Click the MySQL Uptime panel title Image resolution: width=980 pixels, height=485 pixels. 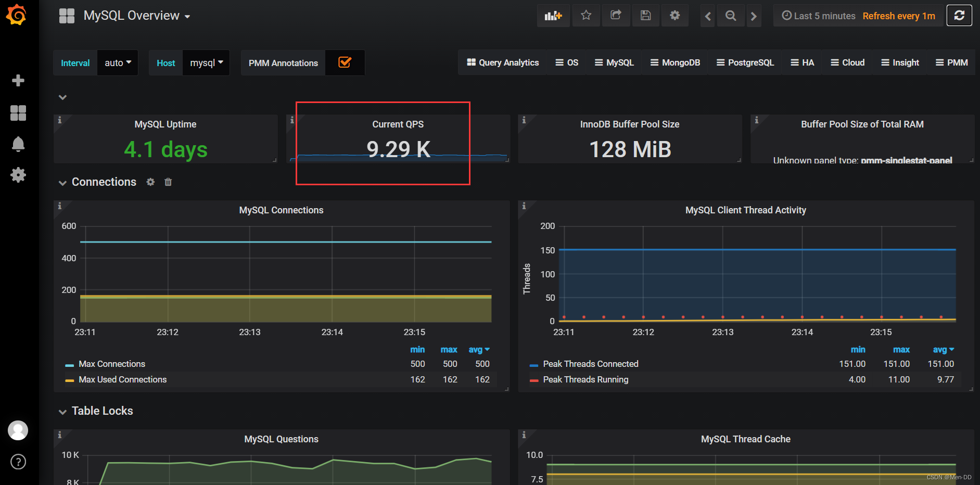coord(166,124)
